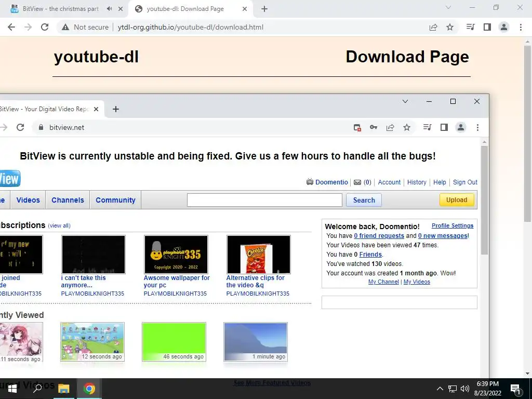Click the Not secure warning icon
This screenshot has height=399, width=532.
tap(65, 27)
